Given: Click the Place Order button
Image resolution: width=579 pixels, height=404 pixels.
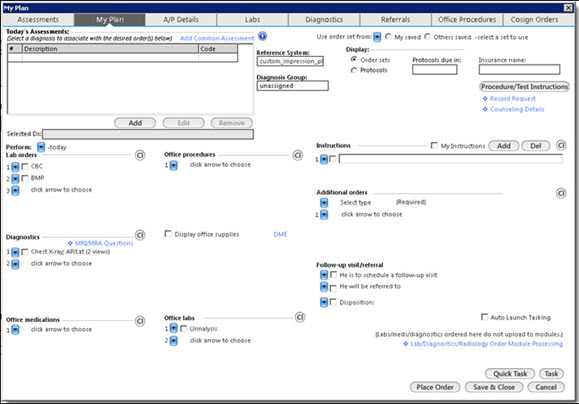Looking at the screenshot, I should coord(435,387).
